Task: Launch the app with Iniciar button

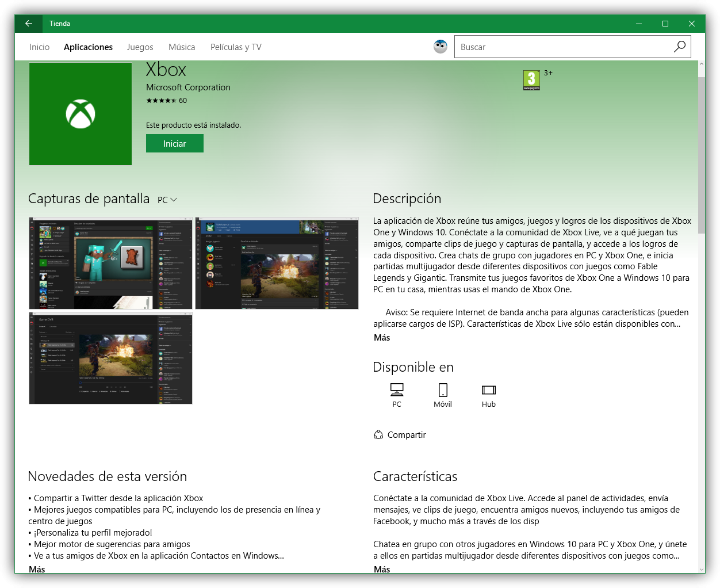Action: click(175, 144)
